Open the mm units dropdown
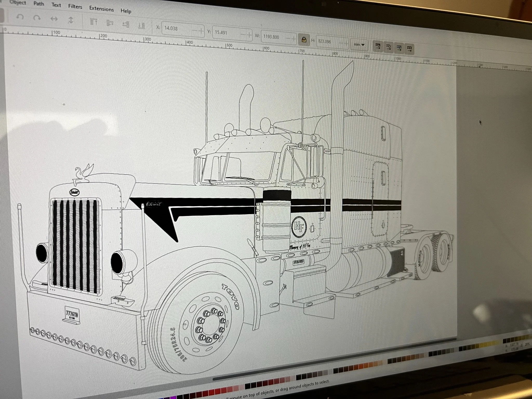The image size is (532, 399). point(359,45)
